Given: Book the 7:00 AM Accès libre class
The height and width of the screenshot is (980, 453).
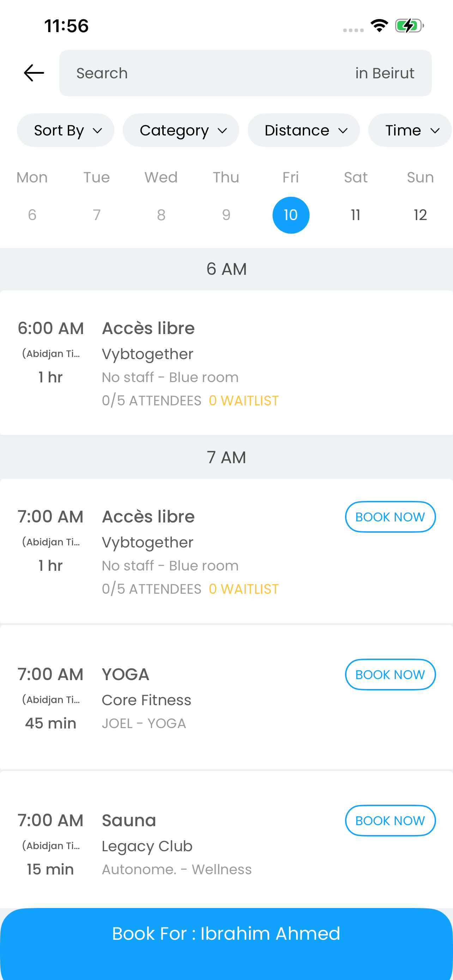Looking at the screenshot, I should [390, 516].
